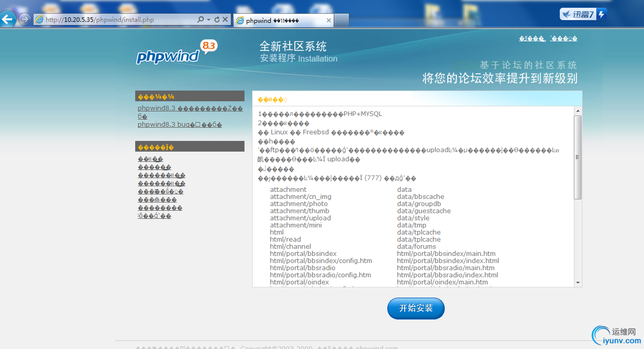Click the text 'html/portal/bbsindex/main.htm'

446,254
